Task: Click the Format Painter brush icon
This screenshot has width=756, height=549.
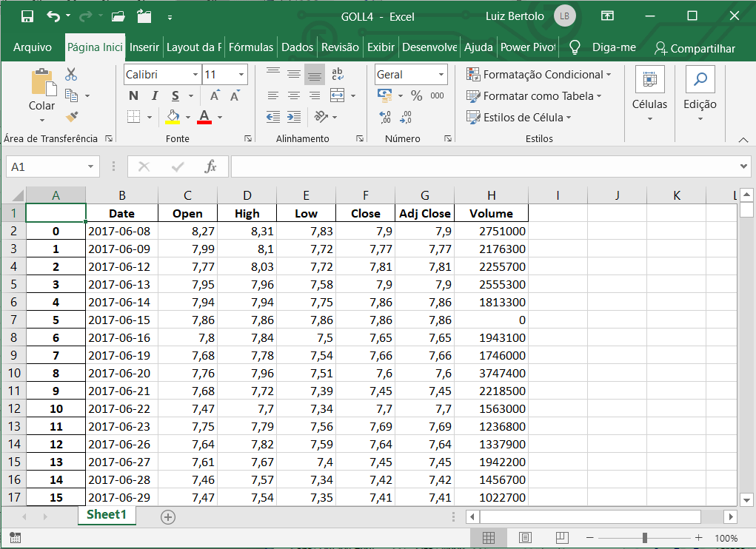Action: 72,117
